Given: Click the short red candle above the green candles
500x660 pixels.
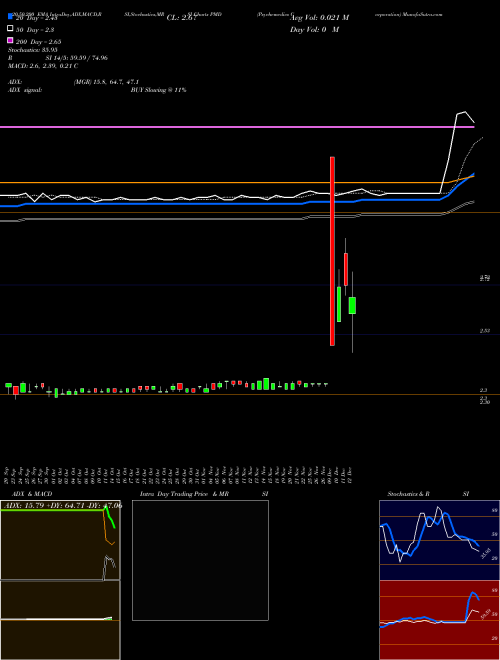Looking at the screenshot, I should coord(346,269).
